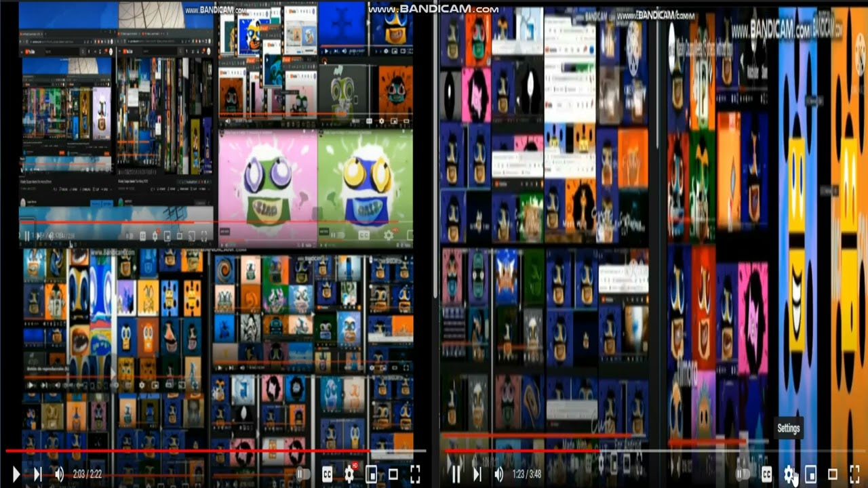This screenshot has height=488, width=868.
Task: Toggle closed captions in the 2:22 video player
Action: 327,474
